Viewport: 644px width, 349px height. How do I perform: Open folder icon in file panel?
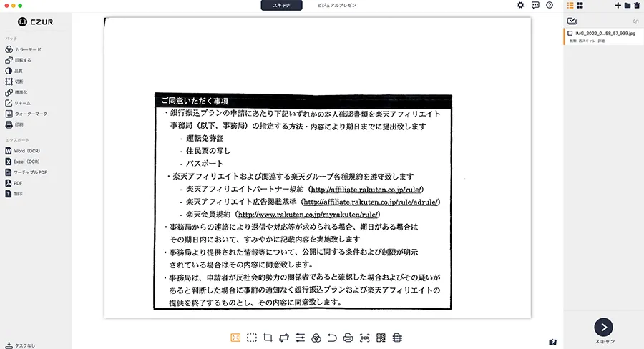[x=628, y=5]
